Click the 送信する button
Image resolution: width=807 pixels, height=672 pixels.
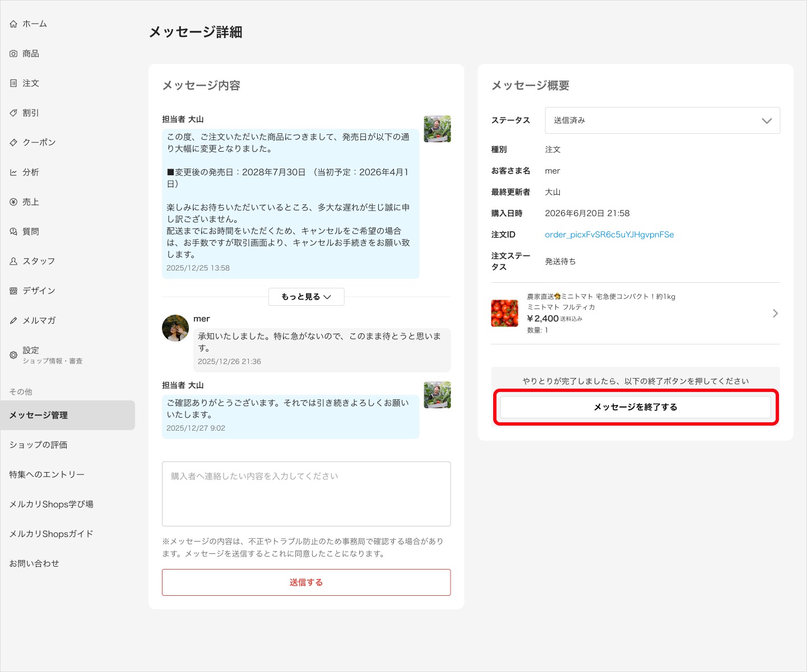tap(307, 582)
